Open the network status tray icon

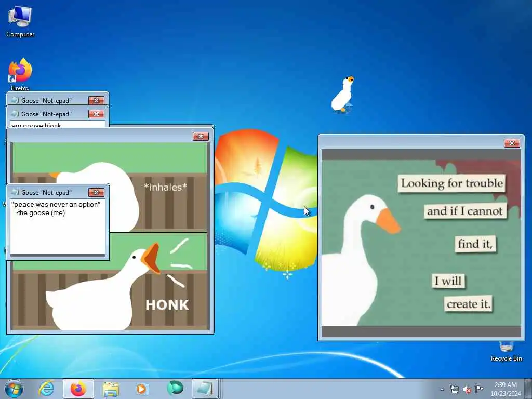454,389
